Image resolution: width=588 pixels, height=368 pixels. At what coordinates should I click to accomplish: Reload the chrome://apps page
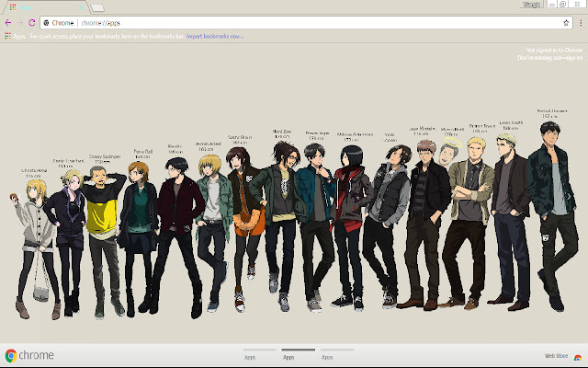point(32,23)
